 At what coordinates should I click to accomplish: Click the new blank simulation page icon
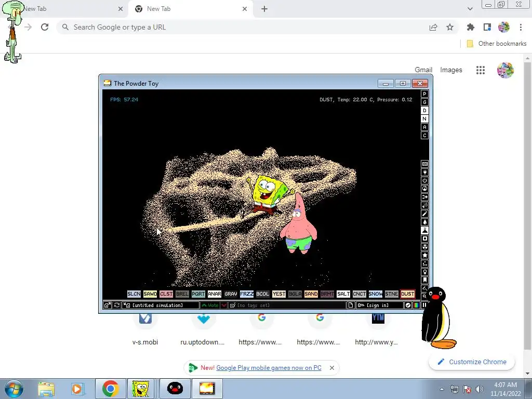(351, 305)
